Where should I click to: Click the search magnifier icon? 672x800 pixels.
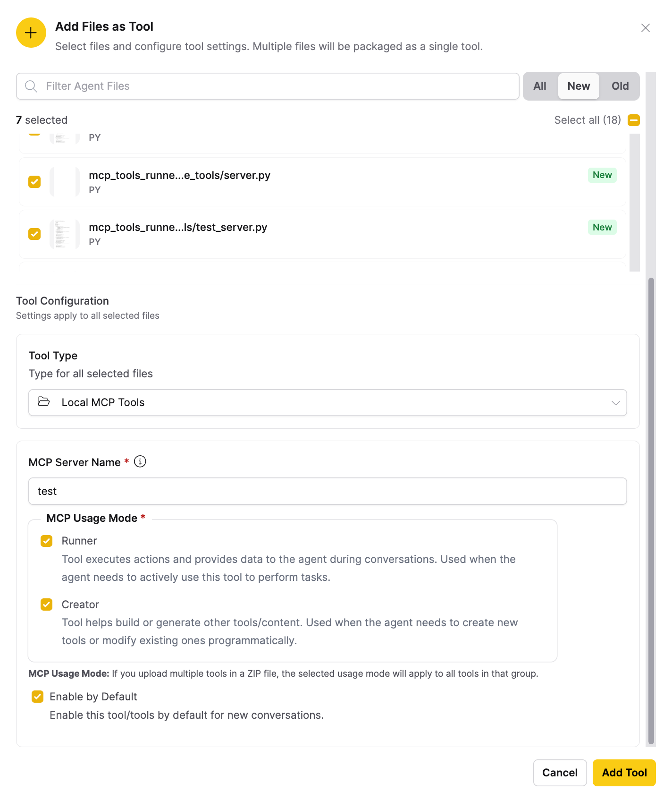[x=31, y=86]
